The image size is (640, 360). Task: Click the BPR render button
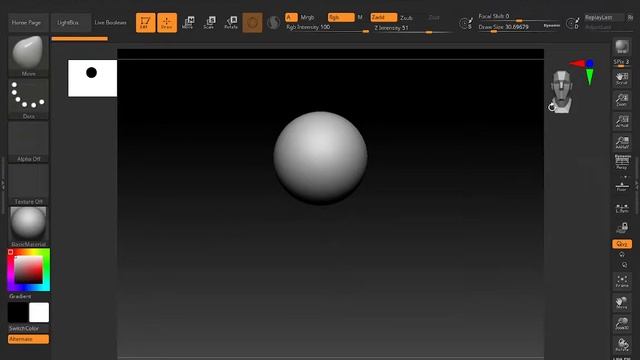[622, 47]
